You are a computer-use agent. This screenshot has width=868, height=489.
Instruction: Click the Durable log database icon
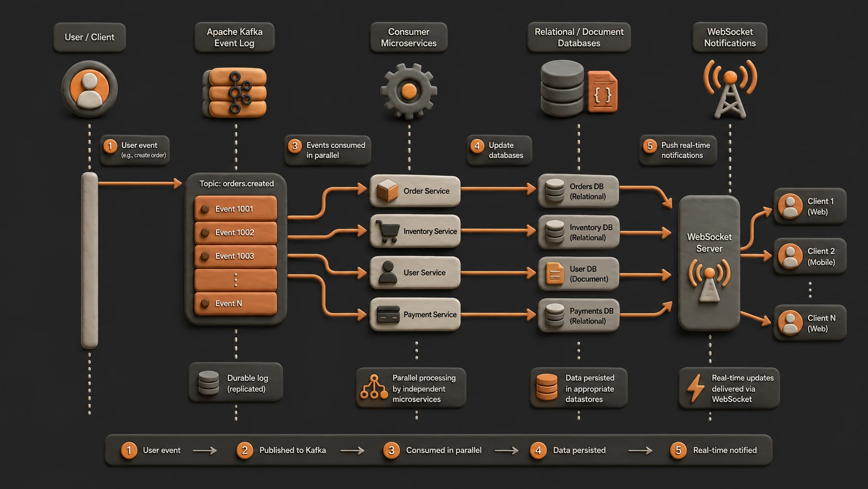click(x=208, y=383)
